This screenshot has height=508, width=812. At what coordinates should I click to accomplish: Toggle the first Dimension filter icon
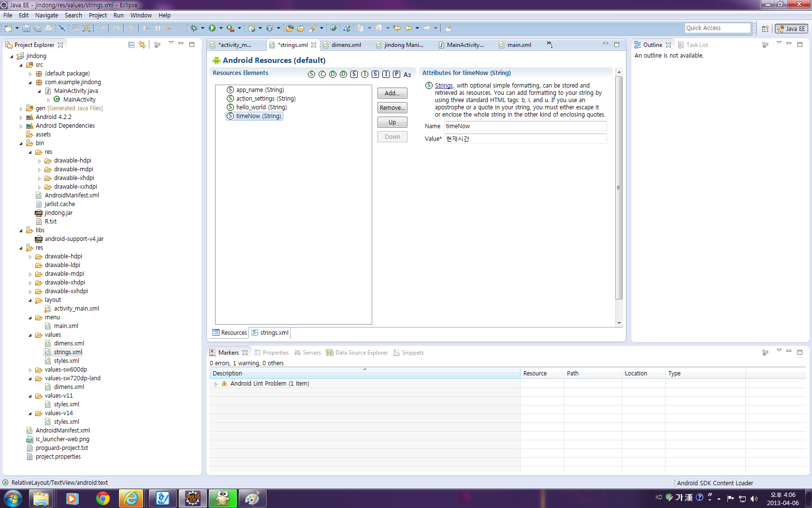333,74
